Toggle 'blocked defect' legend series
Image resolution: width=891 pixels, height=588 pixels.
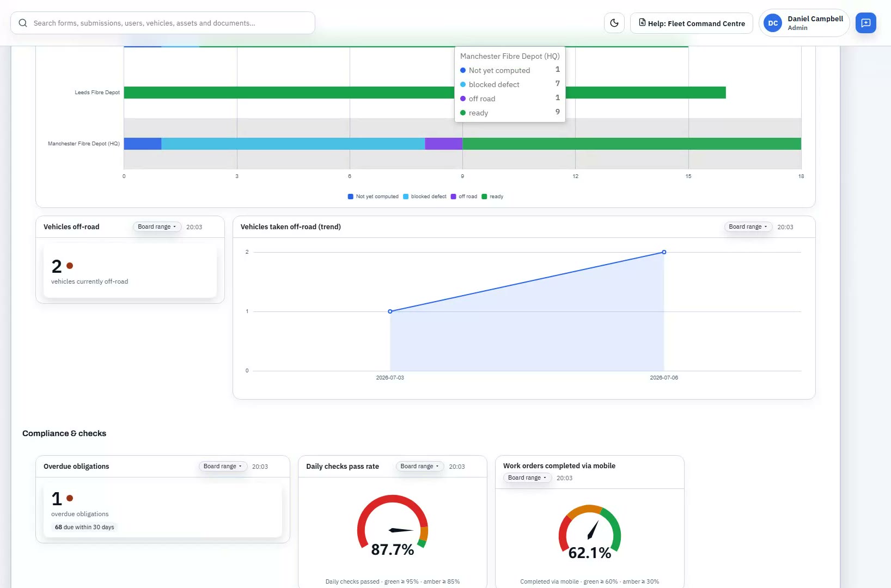(425, 197)
